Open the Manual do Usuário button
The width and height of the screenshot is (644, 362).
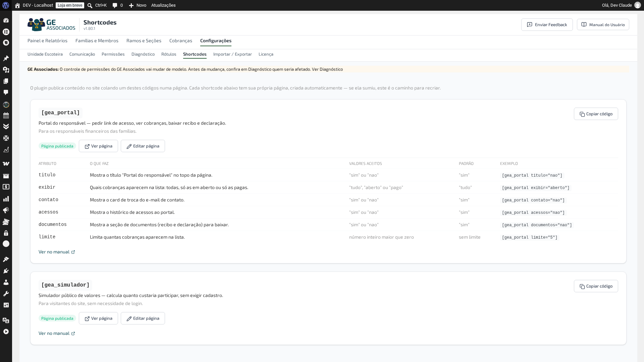(x=603, y=24)
